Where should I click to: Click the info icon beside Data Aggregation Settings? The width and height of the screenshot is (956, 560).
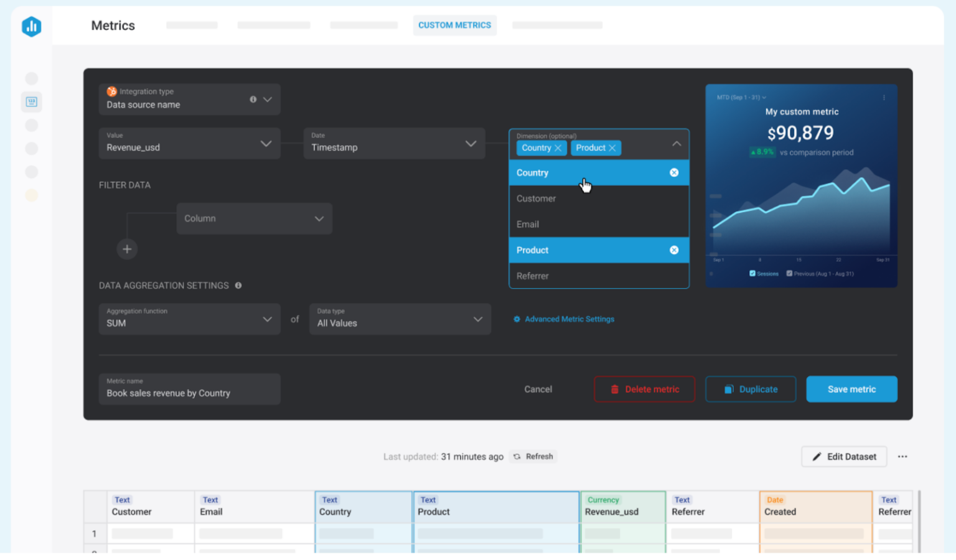tap(238, 286)
